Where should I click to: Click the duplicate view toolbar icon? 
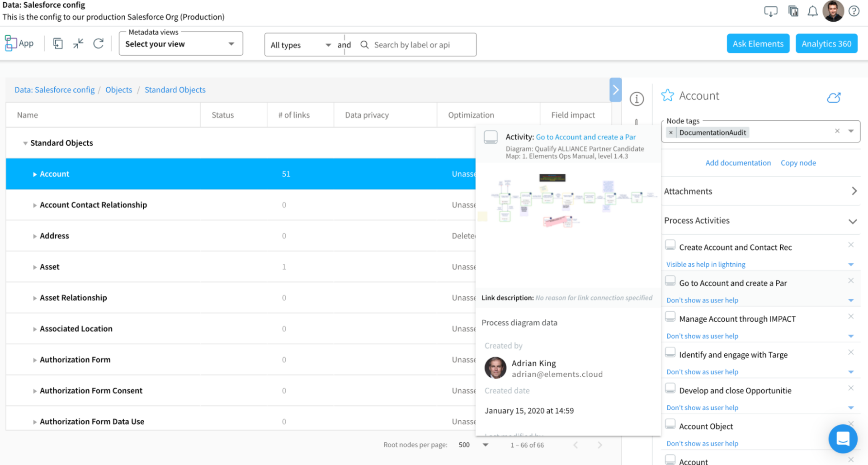(58, 43)
